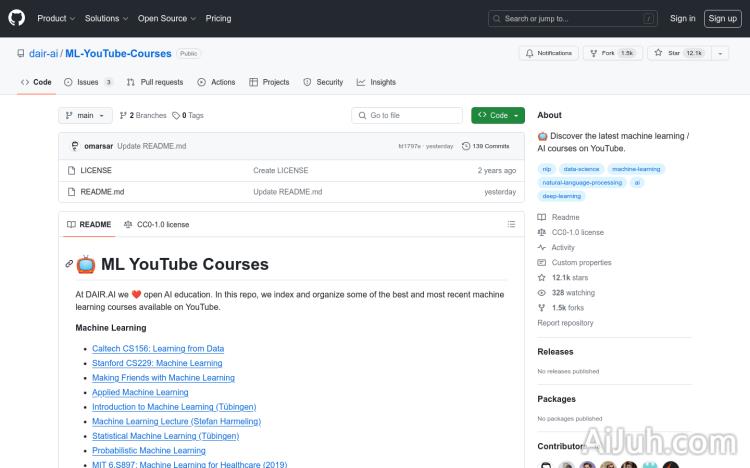Open CC0-1.0 license link in About
Image resolution: width=750 pixels, height=468 pixels.
coord(571,232)
